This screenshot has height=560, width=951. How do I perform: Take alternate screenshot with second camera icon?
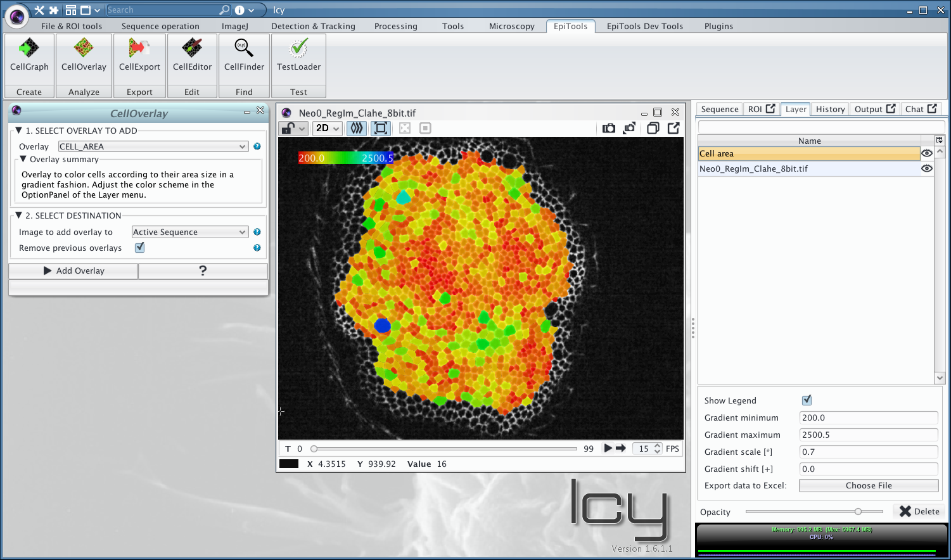pyautogui.click(x=629, y=128)
